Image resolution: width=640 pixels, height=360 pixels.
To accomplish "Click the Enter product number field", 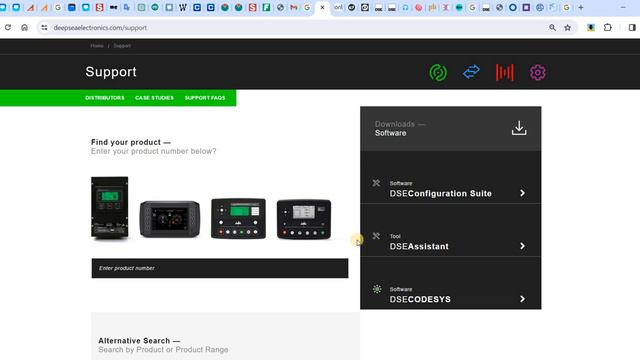I will [x=220, y=268].
